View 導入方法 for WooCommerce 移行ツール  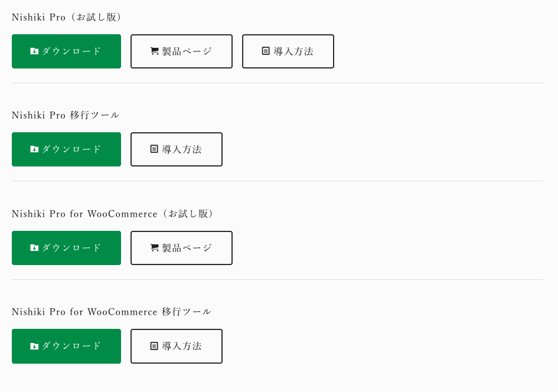click(176, 346)
